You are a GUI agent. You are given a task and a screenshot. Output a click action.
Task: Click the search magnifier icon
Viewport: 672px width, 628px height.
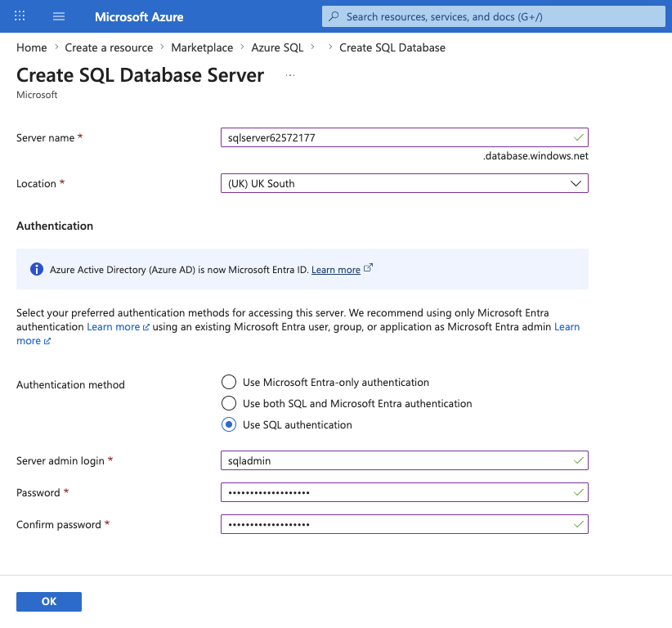click(334, 16)
